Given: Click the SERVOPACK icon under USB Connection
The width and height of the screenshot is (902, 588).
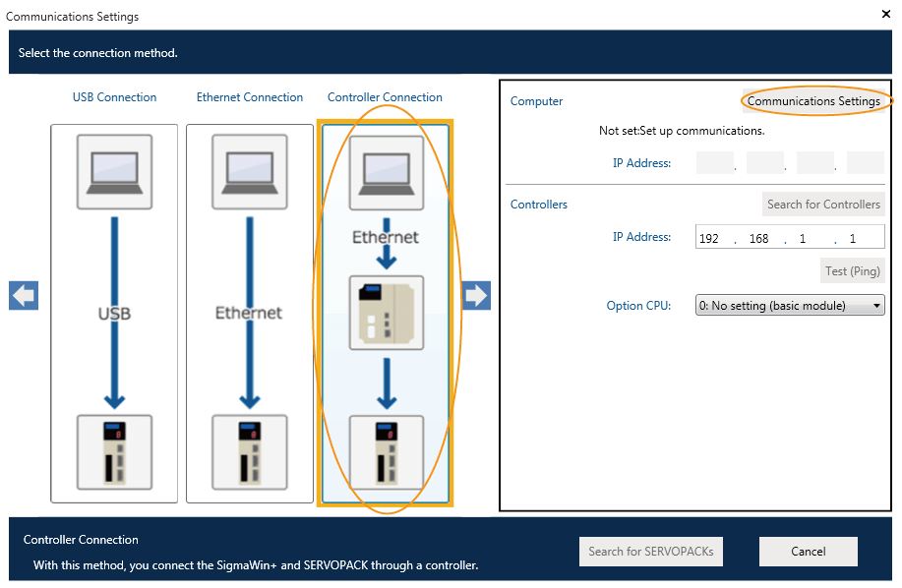Looking at the screenshot, I should coord(114,451).
